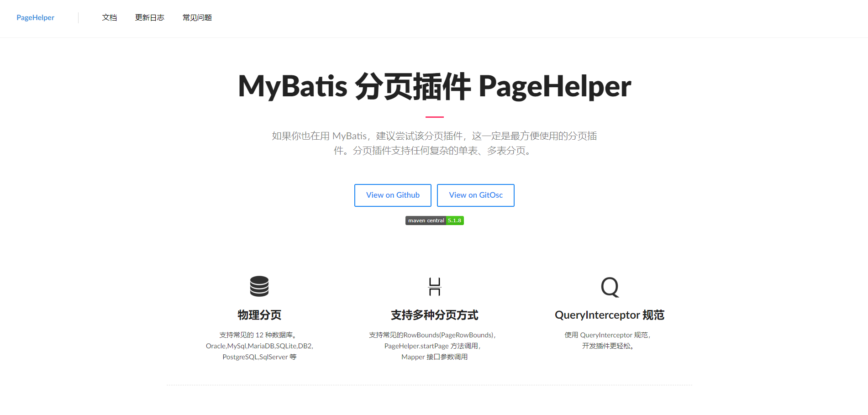Click the supported databases description listing Oracle,MySql
The width and height of the screenshot is (868, 415).
pos(259,346)
